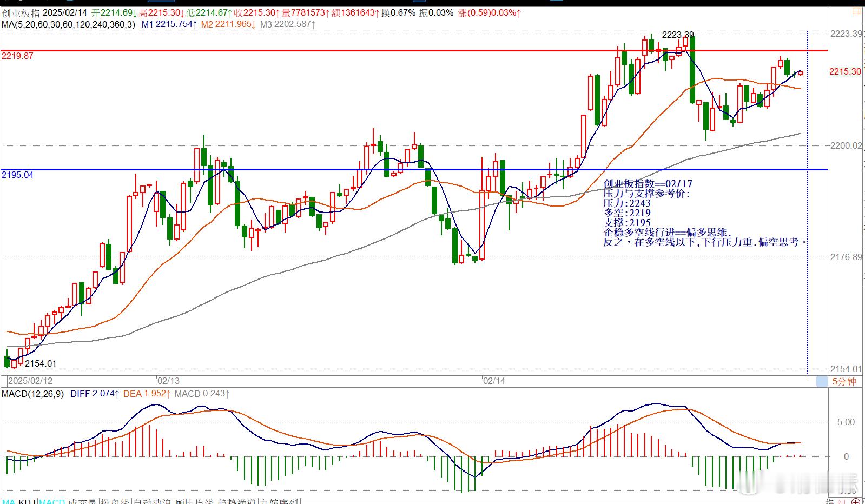Click the red 2215.30 current price on the axis
This screenshot has height=504, width=865.
pyautogui.click(x=845, y=71)
